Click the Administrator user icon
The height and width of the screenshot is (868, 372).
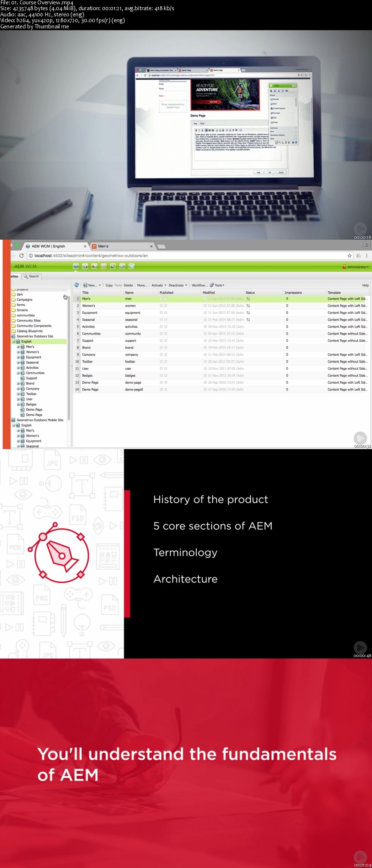(x=344, y=267)
